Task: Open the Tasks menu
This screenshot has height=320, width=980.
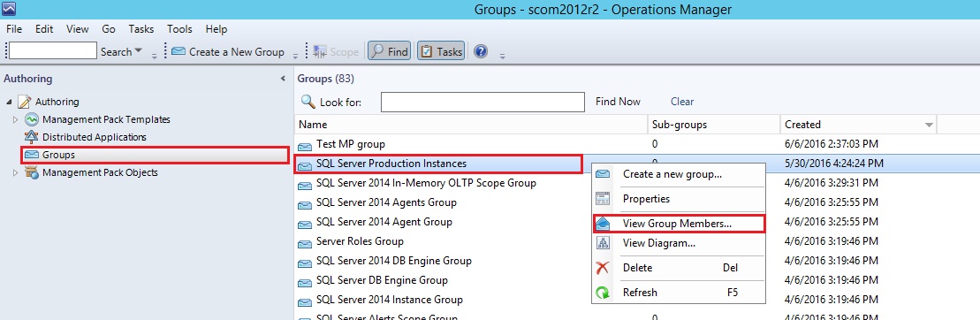Action: [x=141, y=29]
